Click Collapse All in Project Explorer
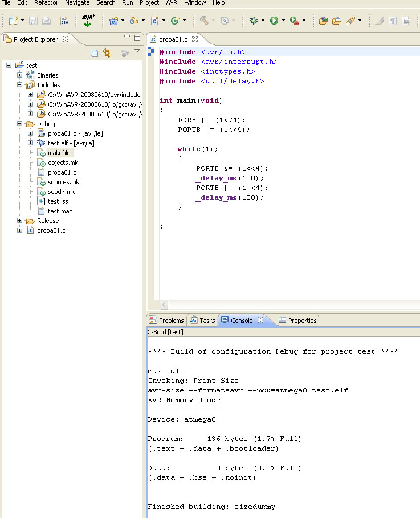 coord(95,53)
